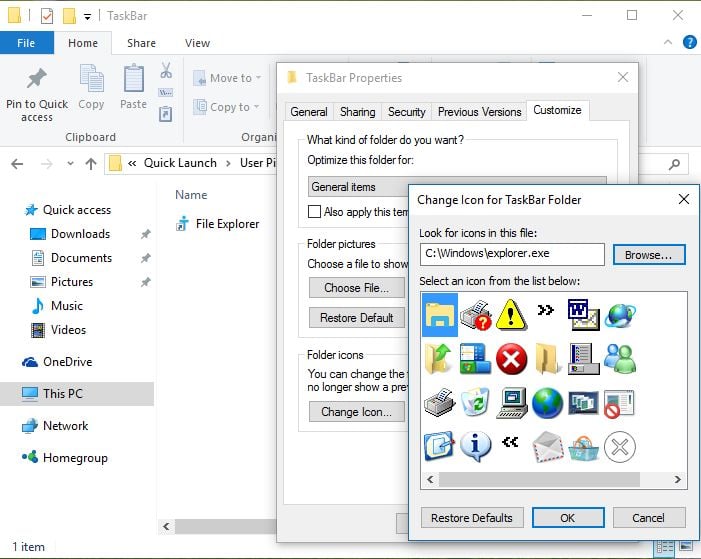Pick the red circle X error icon
This screenshot has width=701, height=559.
(x=511, y=359)
